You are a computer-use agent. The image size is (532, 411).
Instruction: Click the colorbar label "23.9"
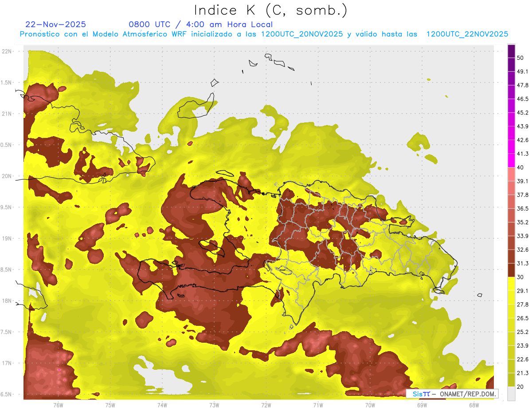(522, 345)
